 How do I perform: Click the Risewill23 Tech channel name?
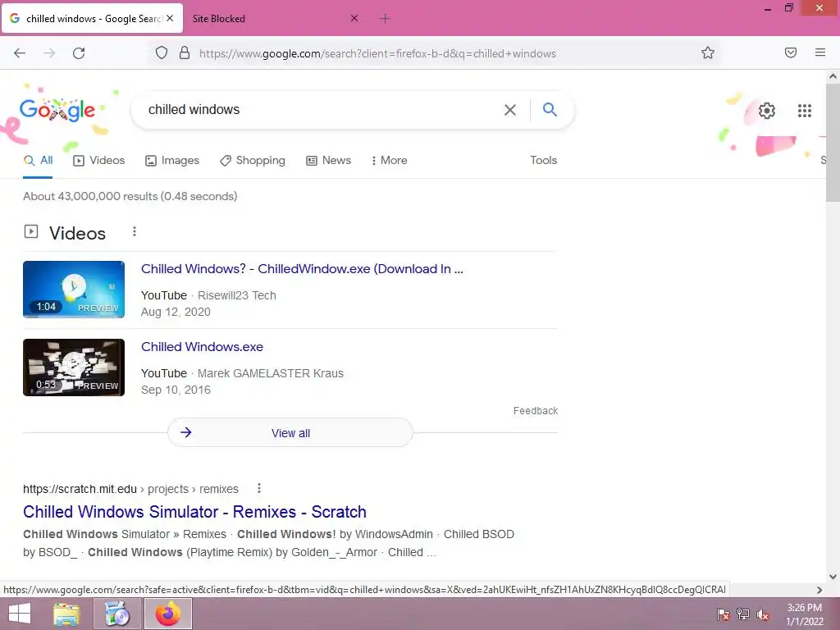tap(237, 295)
